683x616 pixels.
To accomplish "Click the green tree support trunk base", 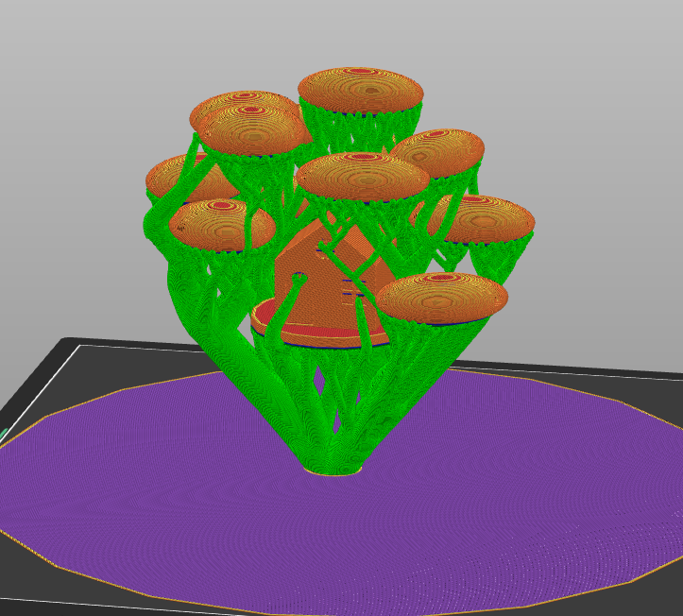I will pos(331,453).
